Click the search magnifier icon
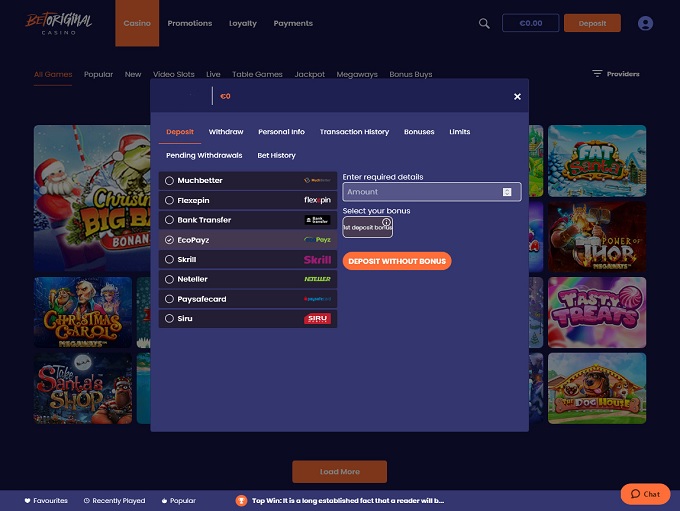 click(484, 23)
